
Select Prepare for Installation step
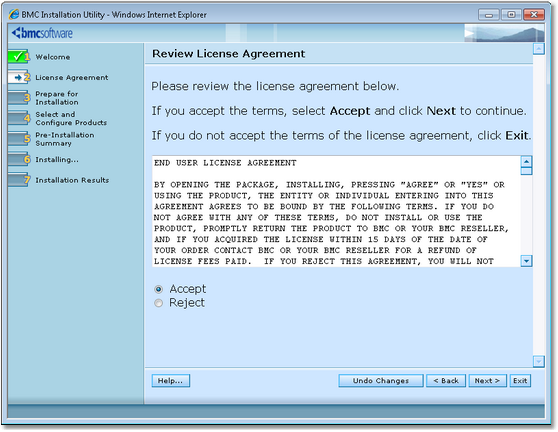click(x=57, y=98)
